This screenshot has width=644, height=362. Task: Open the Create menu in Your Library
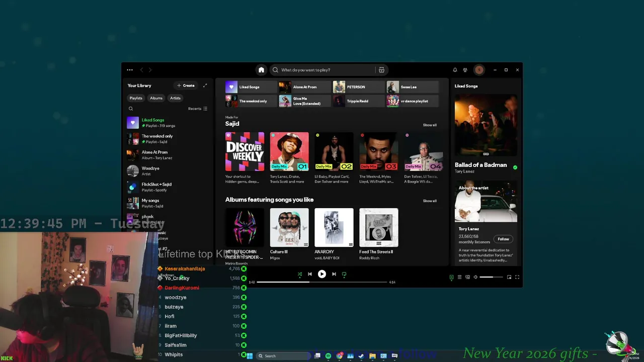point(186,85)
